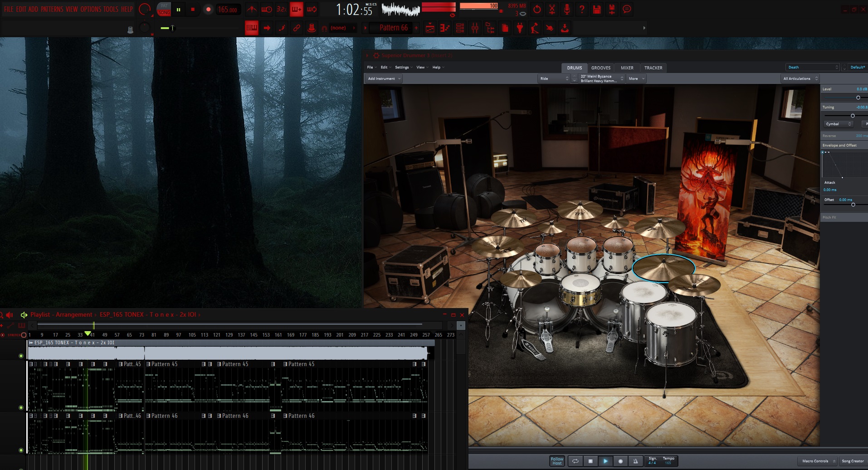
Task: Adjust the Level slider handle
Action: point(858,98)
